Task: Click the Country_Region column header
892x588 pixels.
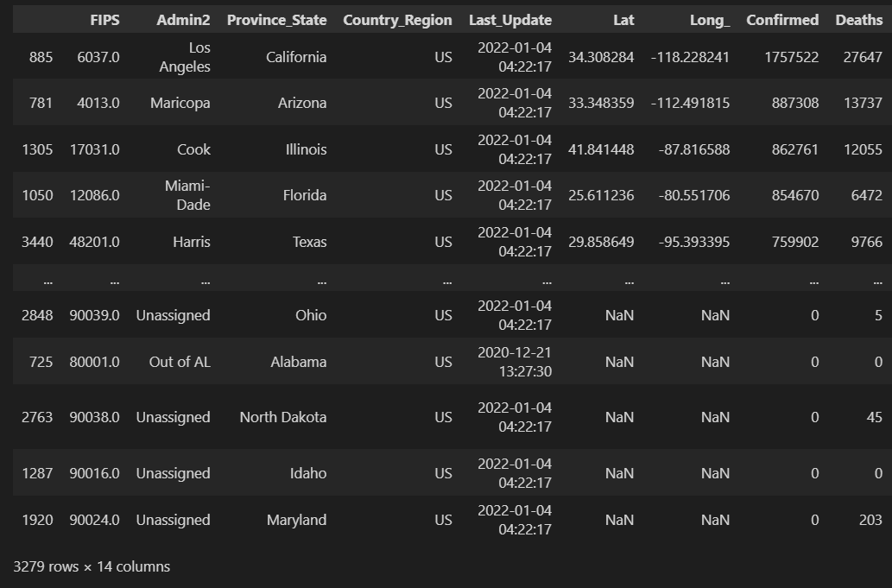Action: pos(397,20)
